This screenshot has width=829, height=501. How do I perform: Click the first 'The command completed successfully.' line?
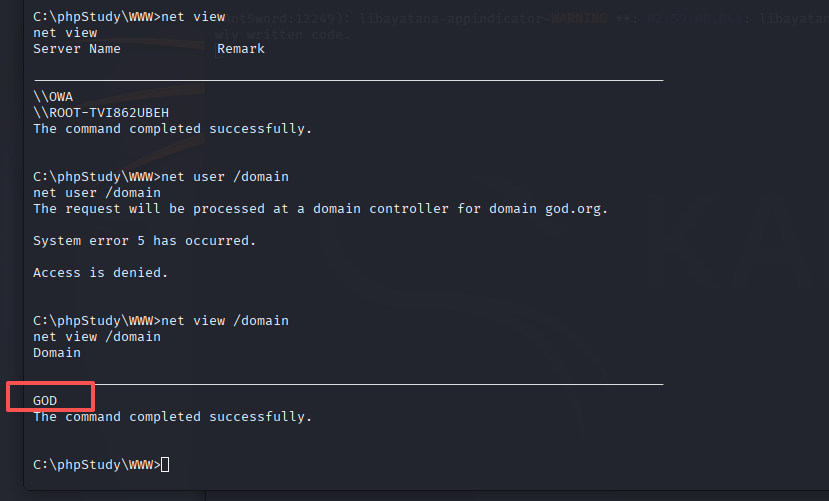(172, 128)
